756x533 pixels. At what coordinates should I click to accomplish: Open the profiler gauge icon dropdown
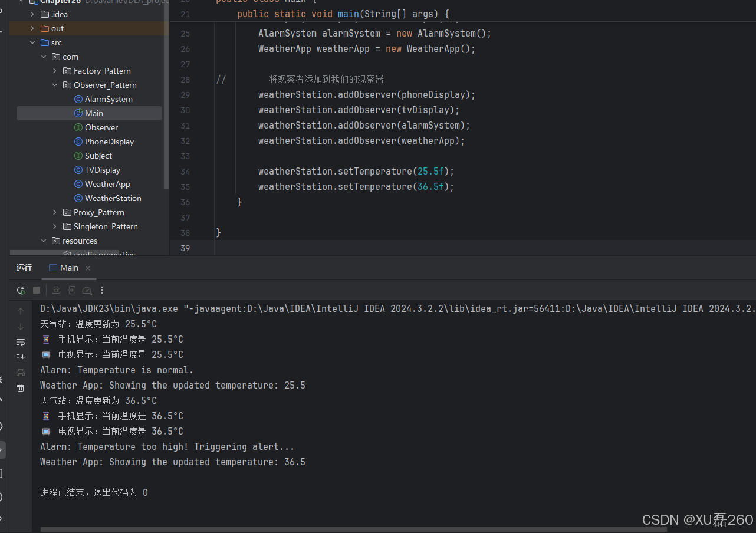pyautogui.click(x=87, y=290)
